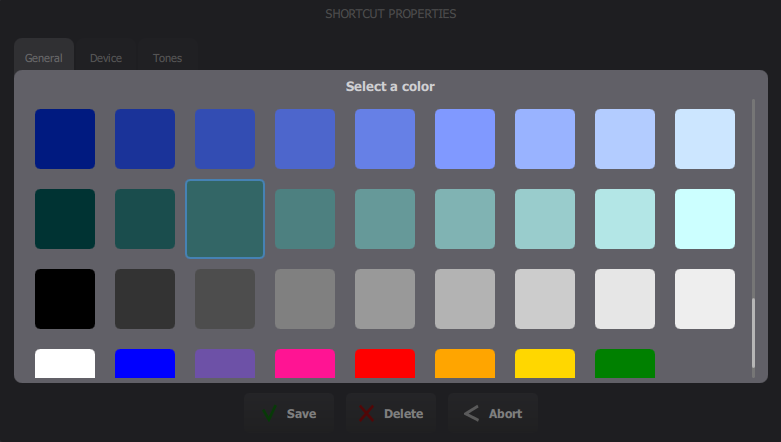Pick the pure bright blue swatch in bottom row
This screenshot has width=781, height=442.
145,364
